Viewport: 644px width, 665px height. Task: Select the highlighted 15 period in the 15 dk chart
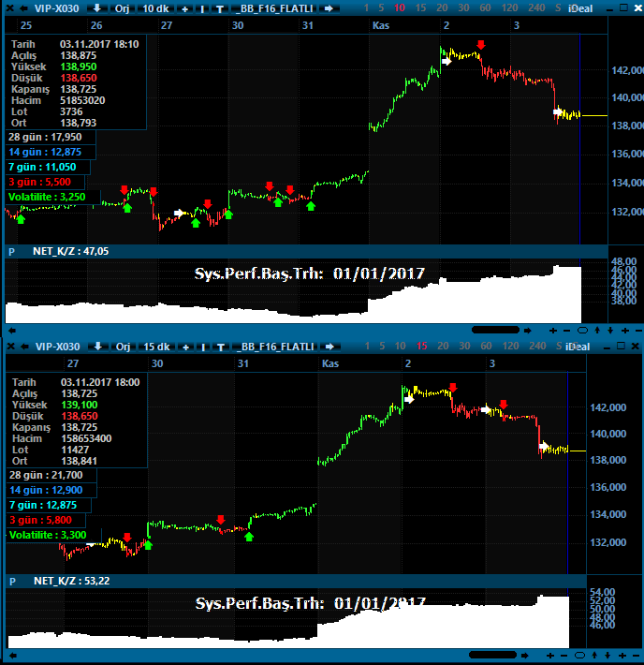click(x=421, y=346)
